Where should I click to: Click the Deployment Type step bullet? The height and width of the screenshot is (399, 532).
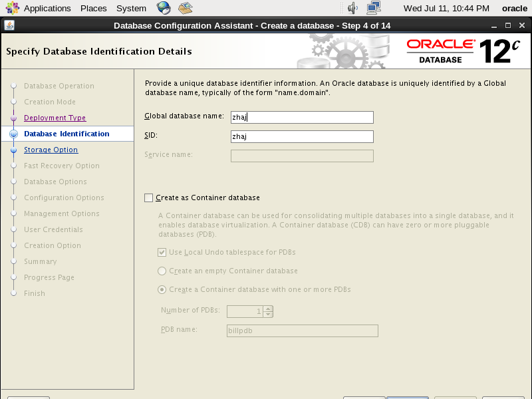click(13, 118)
